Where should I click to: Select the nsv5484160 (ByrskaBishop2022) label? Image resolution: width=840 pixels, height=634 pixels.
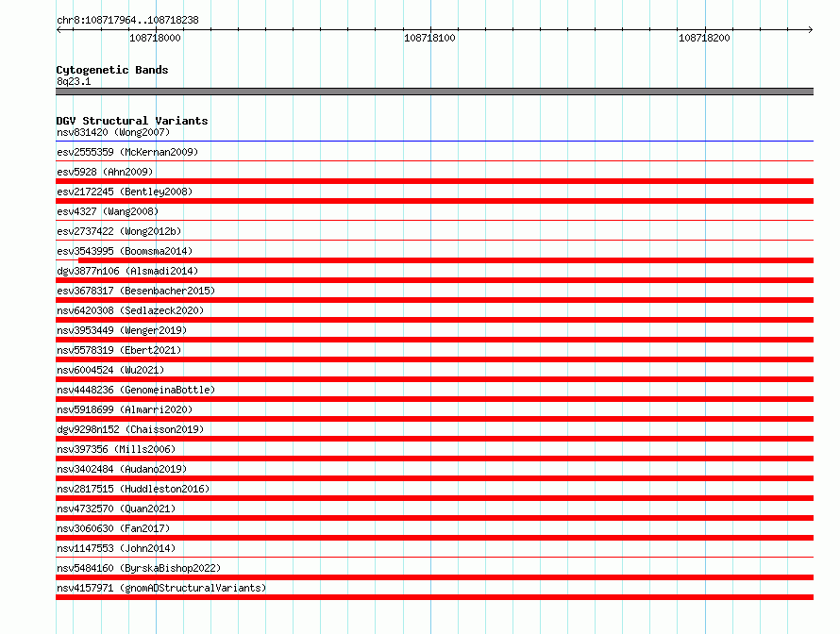click(x=139, y=568)
